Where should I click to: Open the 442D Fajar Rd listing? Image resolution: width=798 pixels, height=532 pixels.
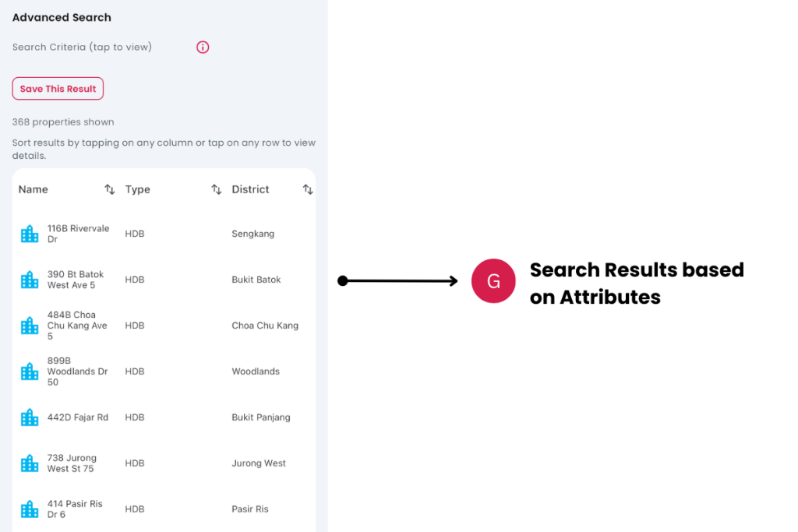78,417
